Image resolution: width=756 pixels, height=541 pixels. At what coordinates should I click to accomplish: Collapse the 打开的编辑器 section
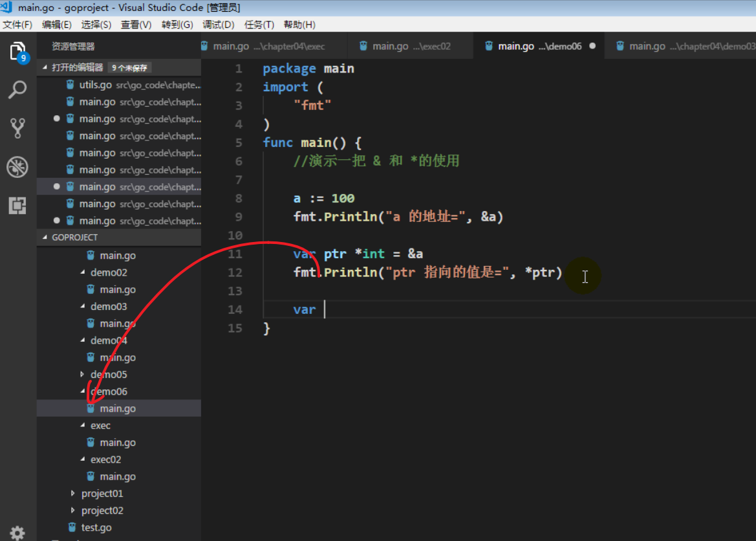(45, 67)
